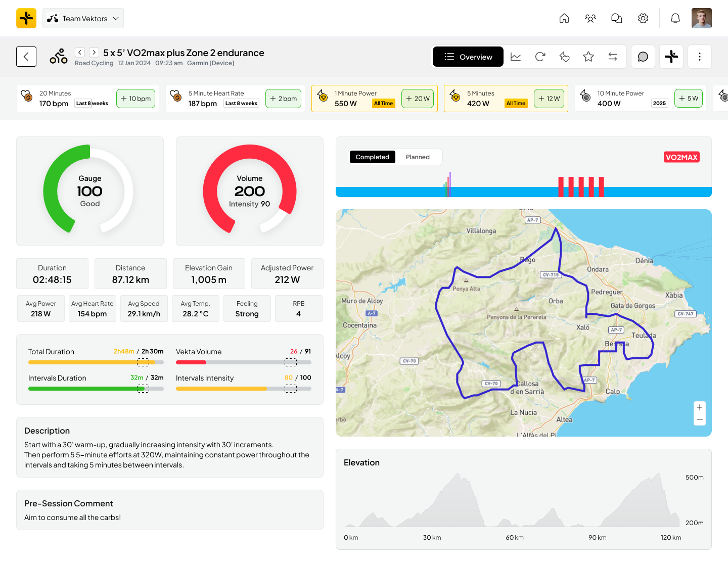The image size is (728, 566).
Task: Select the Overview tab
Action: point(468,57)
